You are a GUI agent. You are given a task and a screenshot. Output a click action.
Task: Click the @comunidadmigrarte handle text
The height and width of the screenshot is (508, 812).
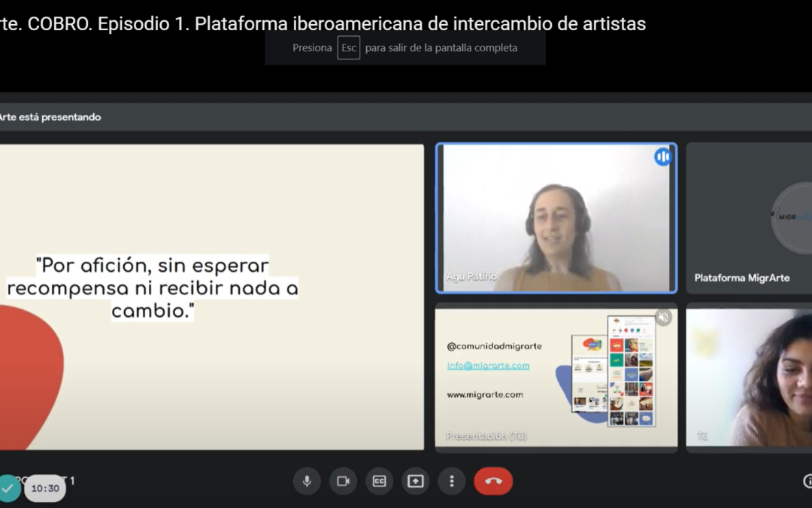(494, 345)
